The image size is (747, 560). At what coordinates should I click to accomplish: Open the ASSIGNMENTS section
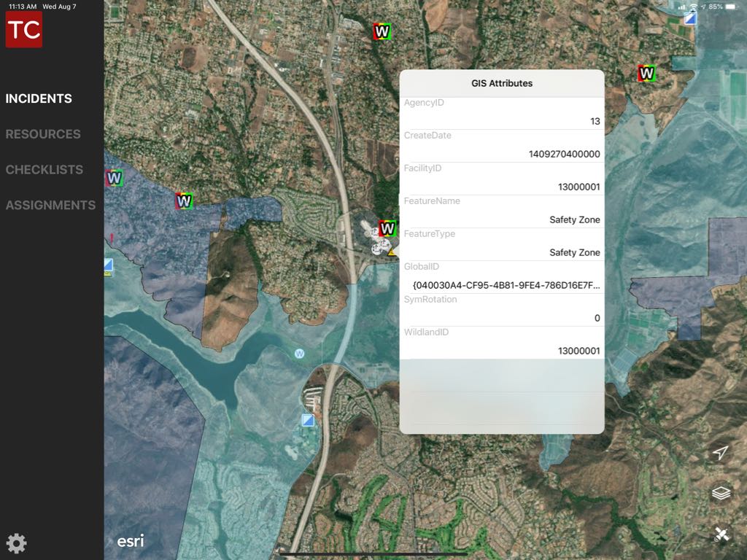(50, 205)
